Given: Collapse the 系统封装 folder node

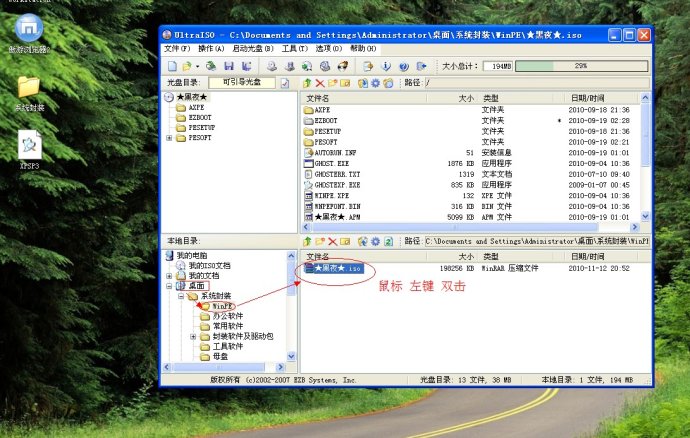Looking at the screenshot, I should pos(181,296).
